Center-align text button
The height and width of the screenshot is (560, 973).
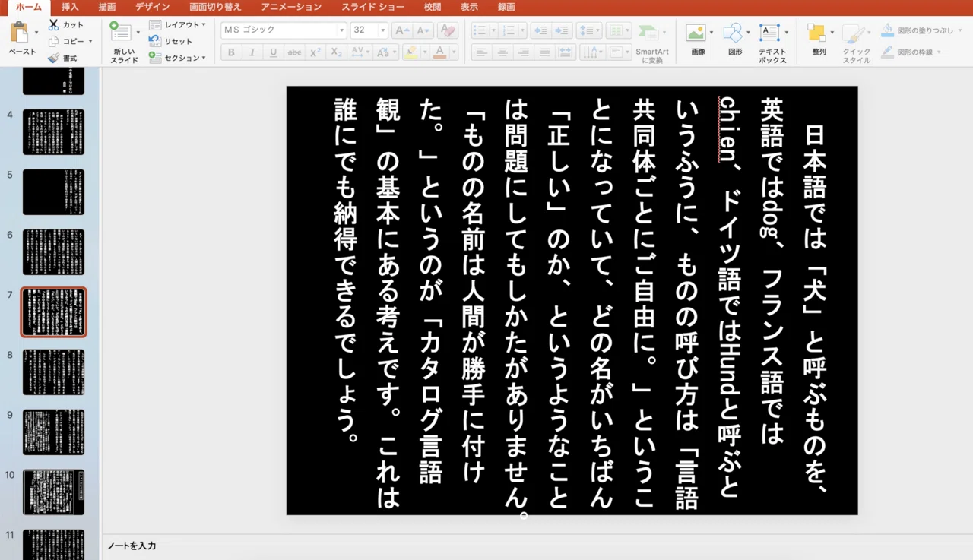pos(502,52)
